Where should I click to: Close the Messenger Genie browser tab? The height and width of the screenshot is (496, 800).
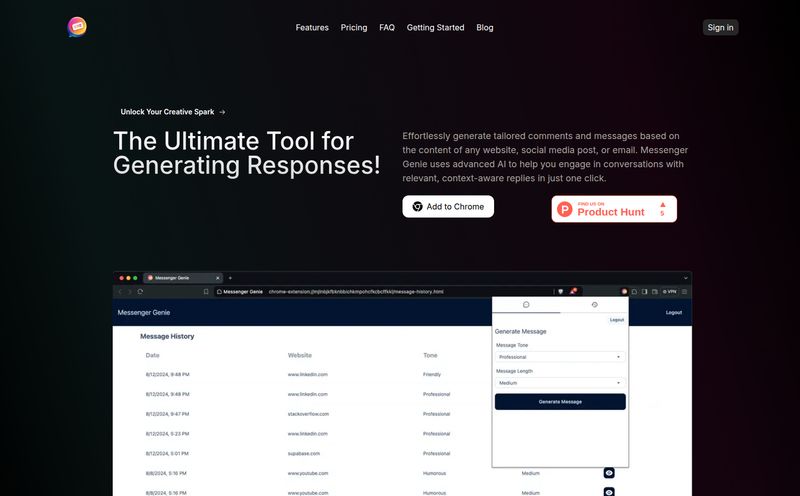[x=218, y=278]
